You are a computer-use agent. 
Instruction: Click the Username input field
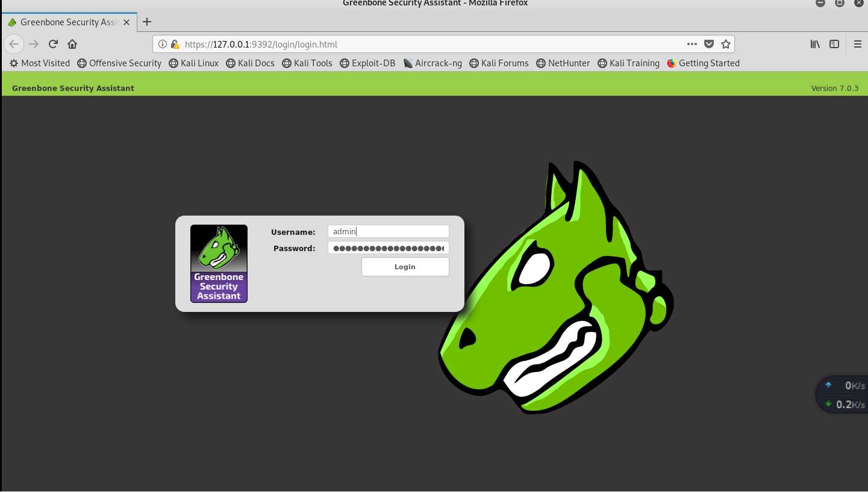pos(389,231)
